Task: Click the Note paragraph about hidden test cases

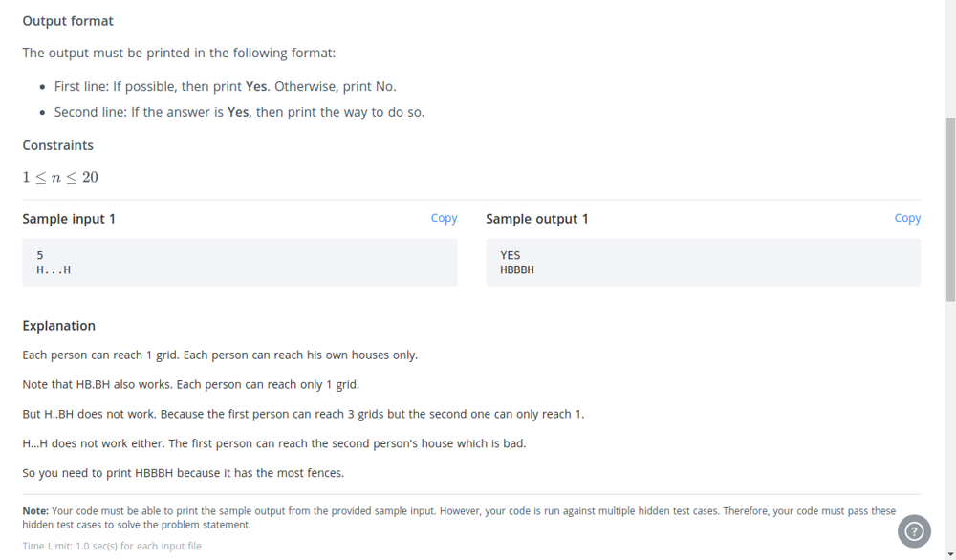Action: (459, 518)
